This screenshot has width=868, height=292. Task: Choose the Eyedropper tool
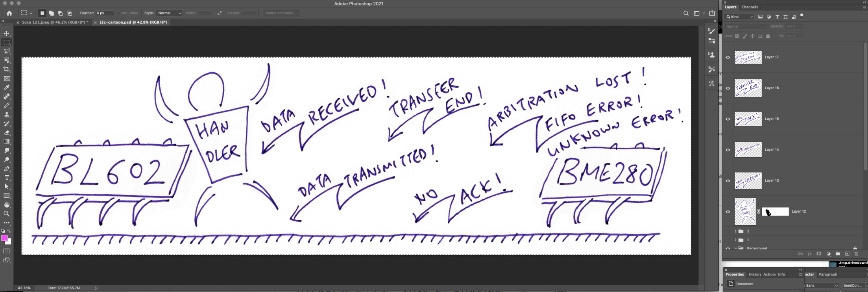click(x=7, y=88)
